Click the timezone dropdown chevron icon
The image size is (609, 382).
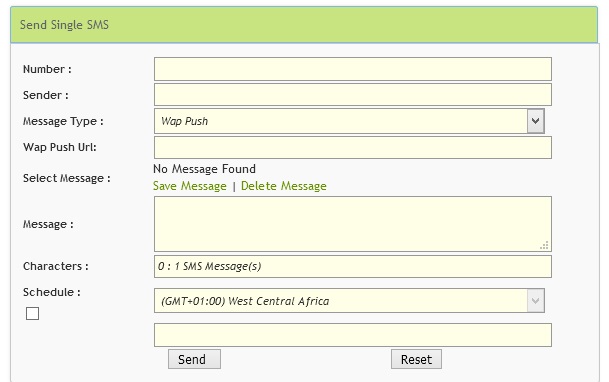tap(535, 300)
